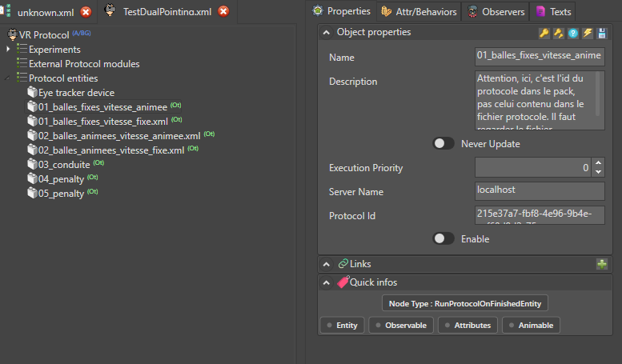
Task: Click the chain link icon beside Links
Action: [343, 264]
